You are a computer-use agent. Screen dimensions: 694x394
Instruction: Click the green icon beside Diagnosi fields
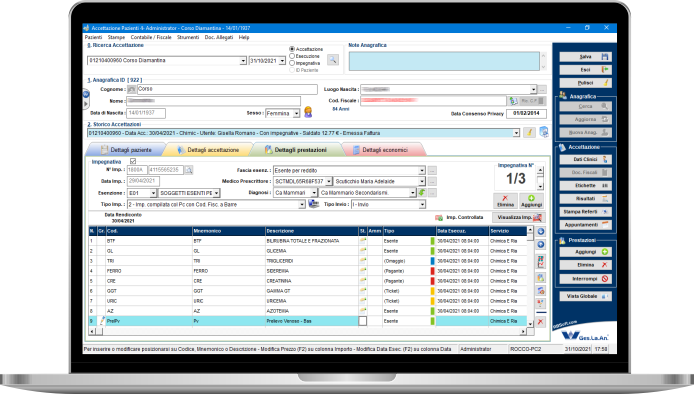[x=422, y=193]
